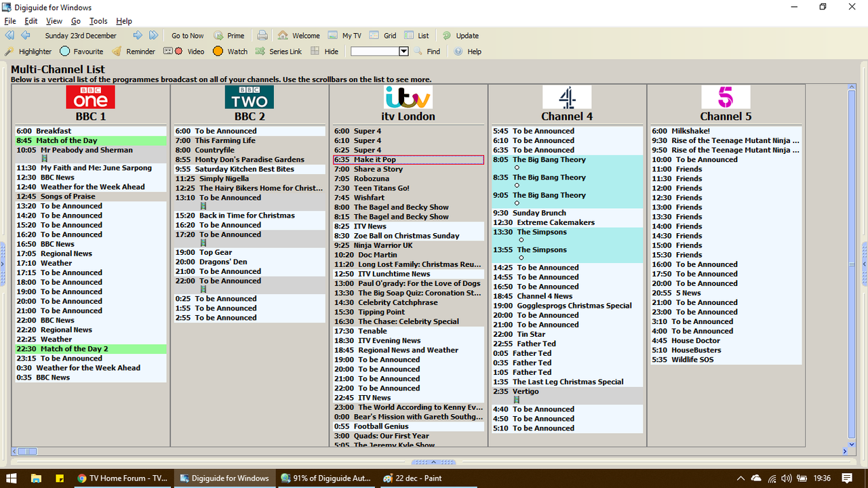The height and width of the screenshot is (488, 868).
Task: Select Gogglesprogs Christmas Special
Action: (x=568, y=306)
